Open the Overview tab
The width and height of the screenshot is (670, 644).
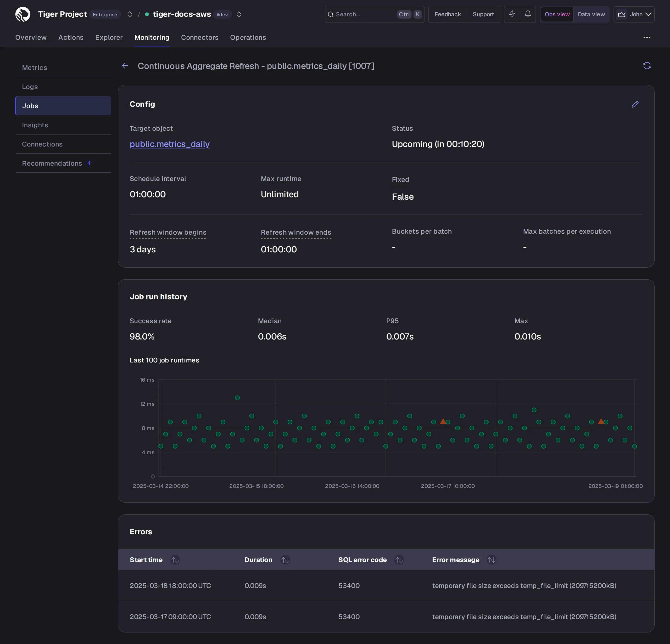(x=31, y=37)
